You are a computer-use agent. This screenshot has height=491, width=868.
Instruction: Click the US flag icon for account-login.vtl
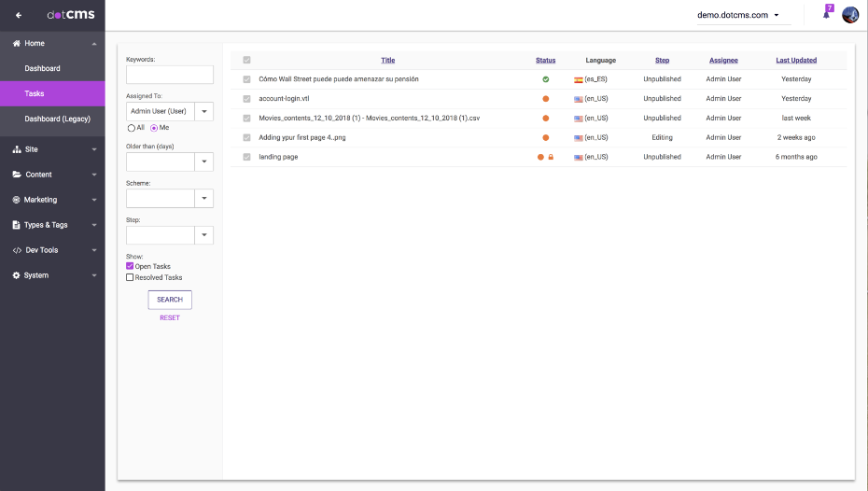(x=578, y=99)
